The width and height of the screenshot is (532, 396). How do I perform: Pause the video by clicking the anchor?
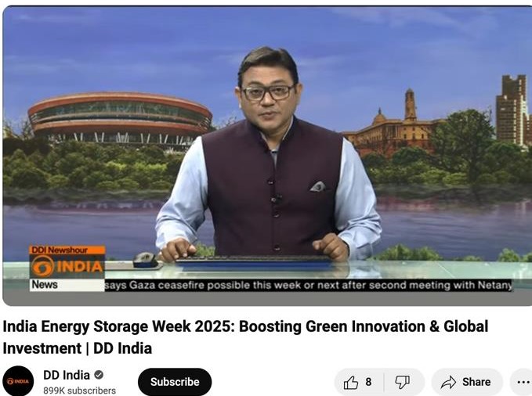(268, 153)
